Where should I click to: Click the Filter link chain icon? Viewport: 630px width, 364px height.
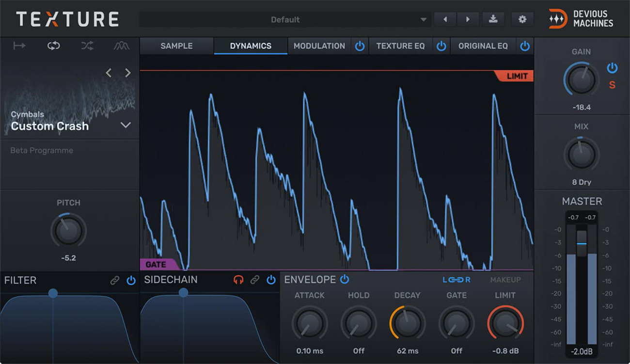click(x=114, y=281)
